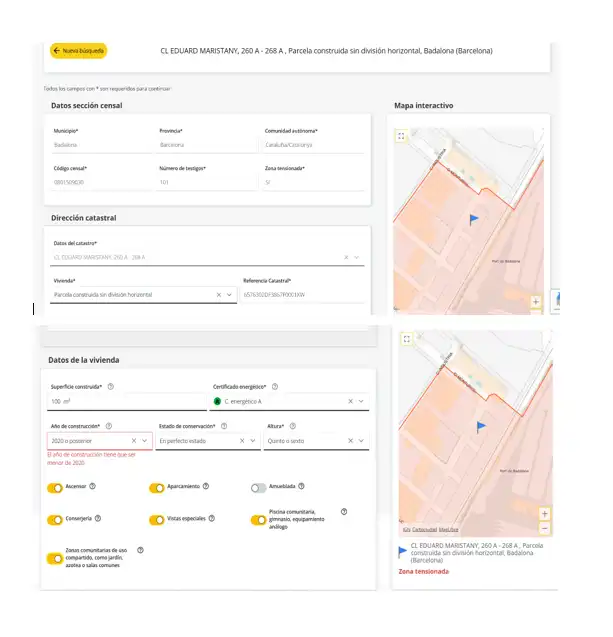Open the Vivienda dropdown arrow
This screenshot has width=613, height=637.
(229, 295)
